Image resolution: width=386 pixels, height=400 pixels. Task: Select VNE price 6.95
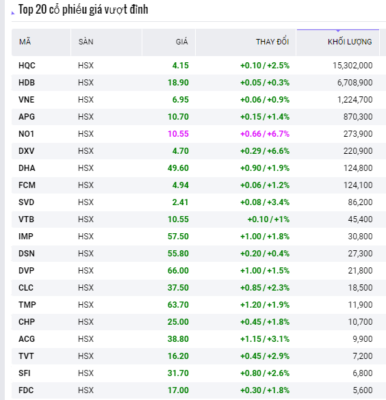coord(180,100)
